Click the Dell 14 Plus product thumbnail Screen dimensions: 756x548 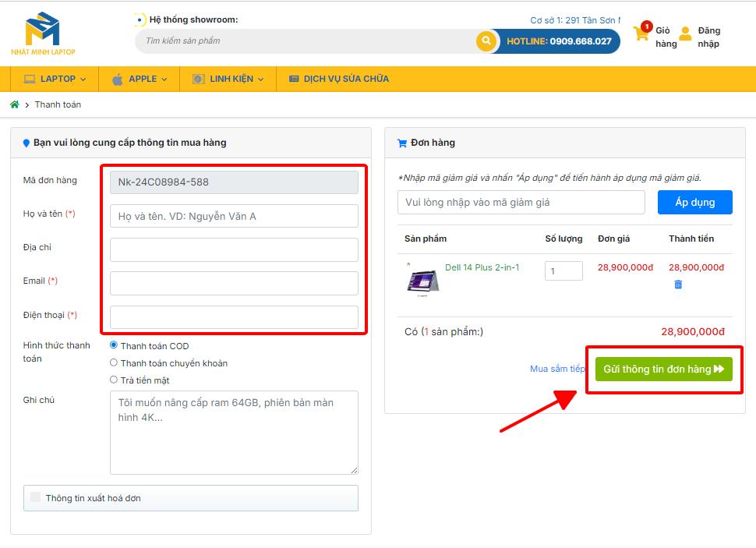tap(423, 281)
